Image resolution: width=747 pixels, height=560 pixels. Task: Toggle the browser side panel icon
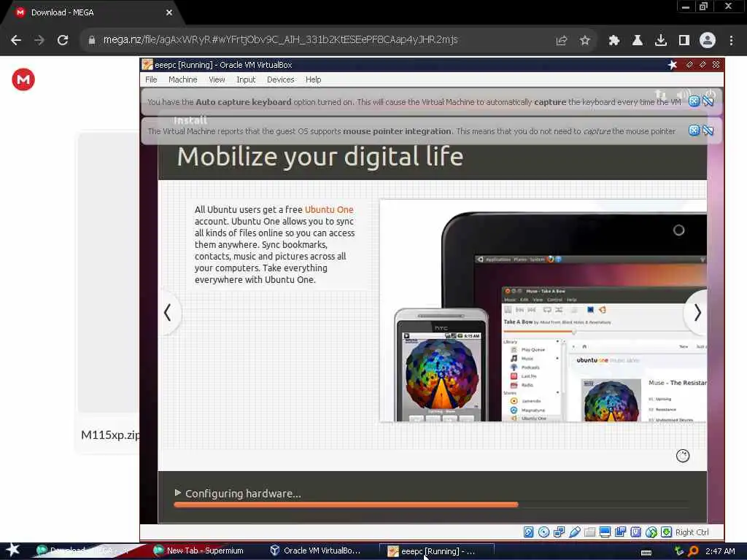[684, 41]
